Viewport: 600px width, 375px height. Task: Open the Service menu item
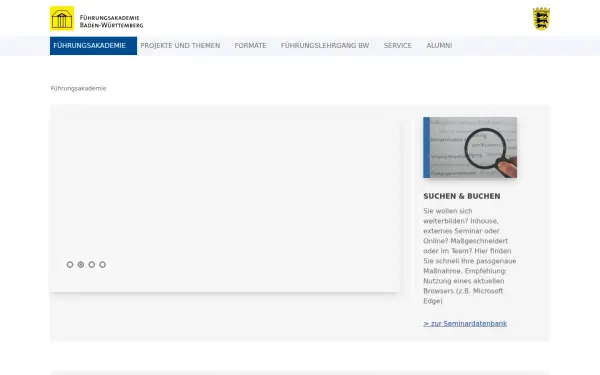click(398, 46)
